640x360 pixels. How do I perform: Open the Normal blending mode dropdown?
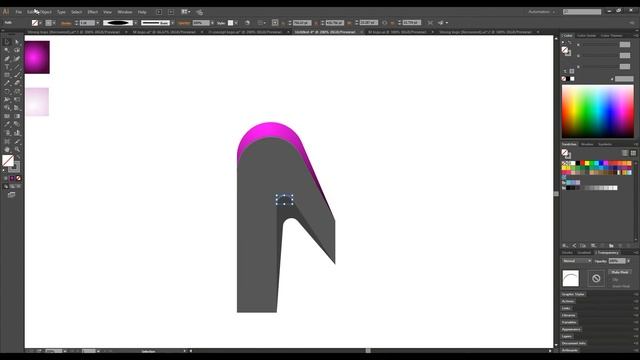[577, 261]
